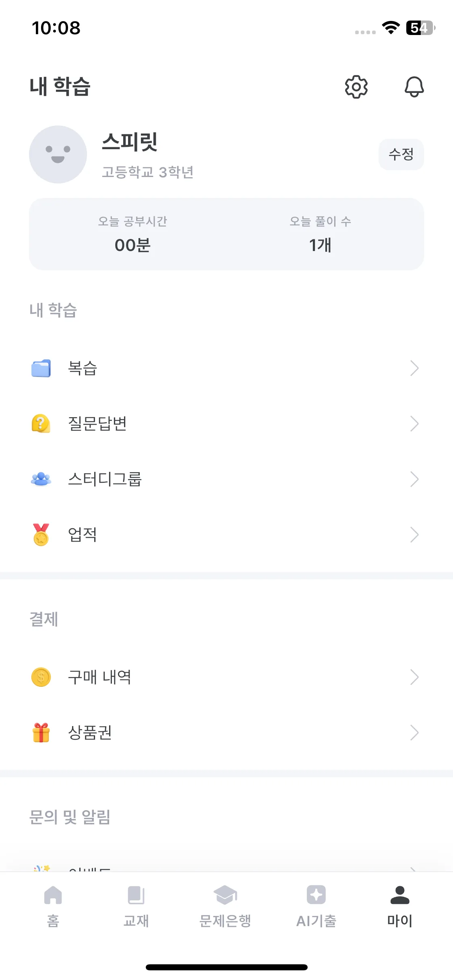This screenshot has width=453, height=980.
Task: Tap the 업적 medal icon
Action: 41,535
